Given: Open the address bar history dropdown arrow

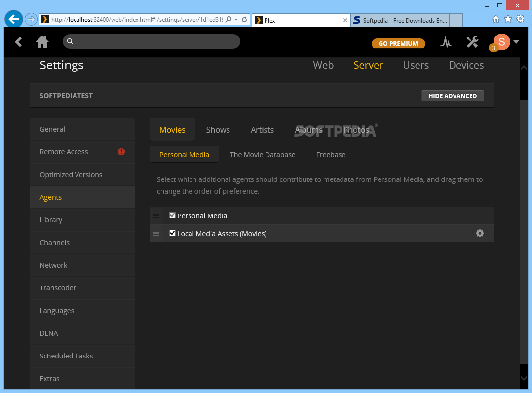Looking at the screenshot, I should tap(236, 20).
